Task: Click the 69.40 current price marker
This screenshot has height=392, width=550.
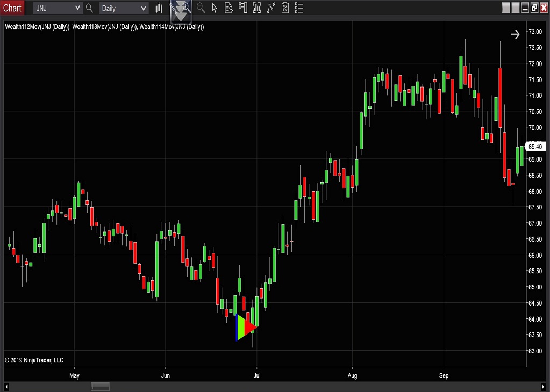Action: 535,146
